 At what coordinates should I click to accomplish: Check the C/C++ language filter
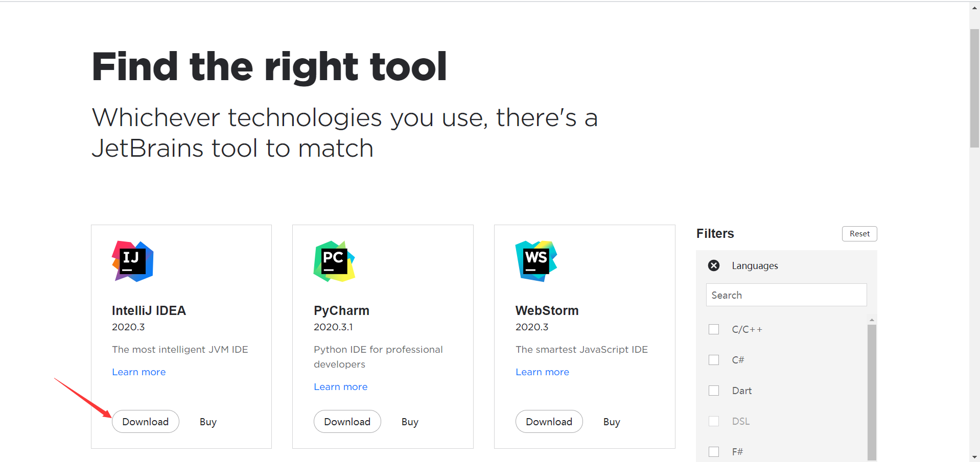pos(714,329)
